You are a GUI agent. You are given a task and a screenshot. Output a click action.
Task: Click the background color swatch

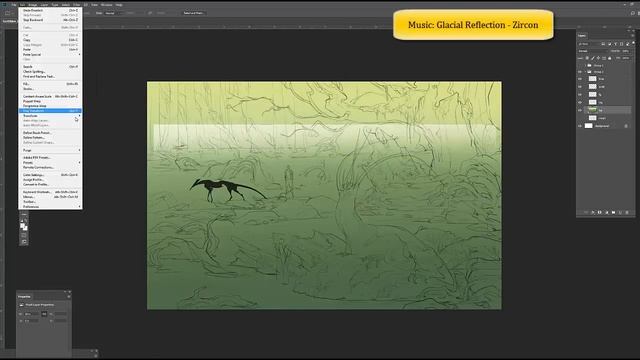click(x=26, y=228)
